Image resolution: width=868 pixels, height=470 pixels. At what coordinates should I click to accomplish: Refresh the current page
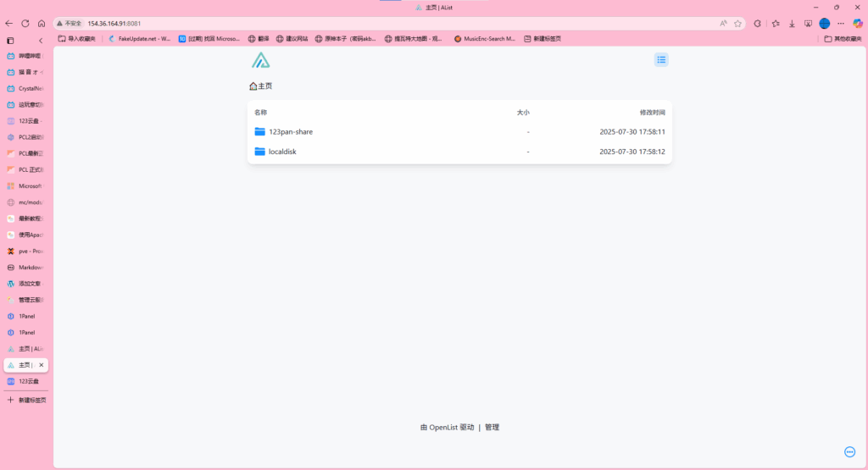tap(25, 23)
